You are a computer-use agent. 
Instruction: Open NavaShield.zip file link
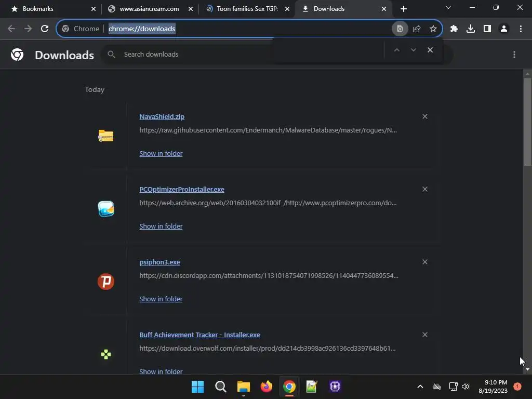pos(162,117)
